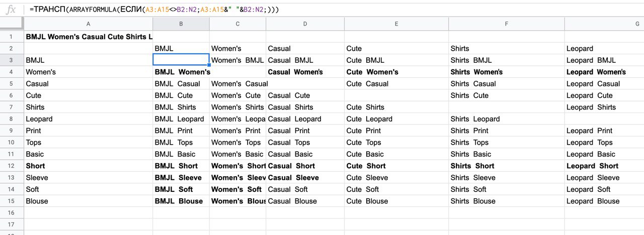
Task: Click cell 'Women's BMJL'
Action: (237, 60)
